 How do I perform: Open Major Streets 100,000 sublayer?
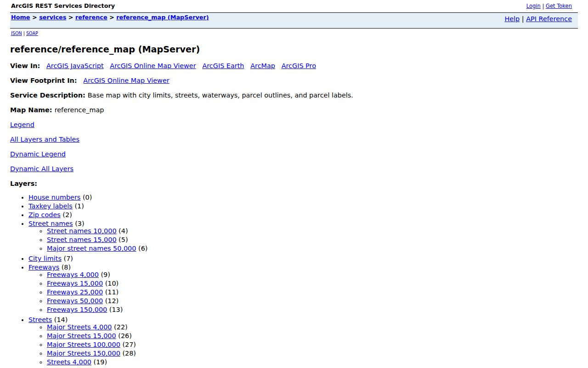pos(84,345)
